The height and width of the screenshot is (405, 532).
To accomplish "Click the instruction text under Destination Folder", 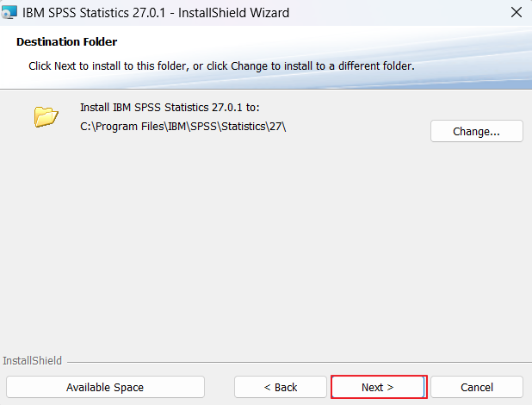I will pyautogui.click(x=221, y=65).
